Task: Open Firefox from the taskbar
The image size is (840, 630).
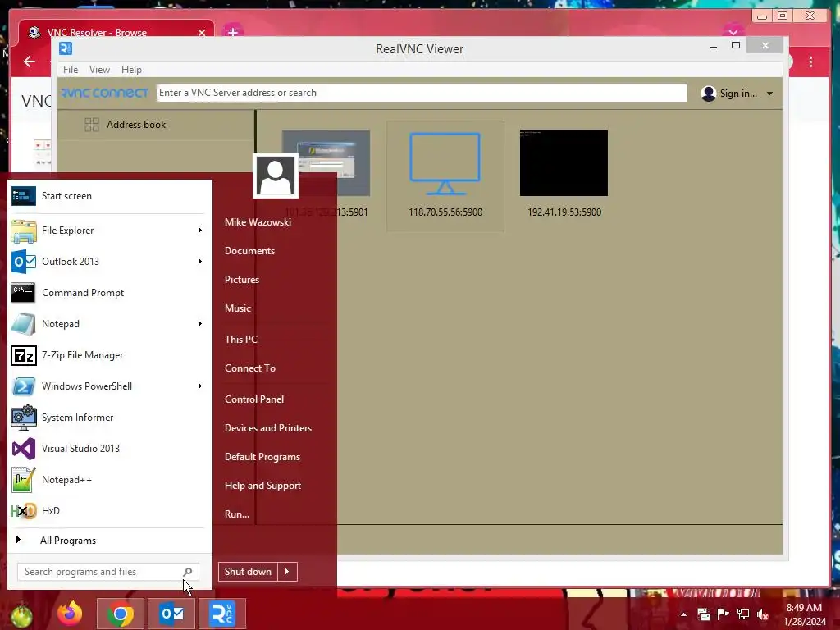Action: pos(71,614)
